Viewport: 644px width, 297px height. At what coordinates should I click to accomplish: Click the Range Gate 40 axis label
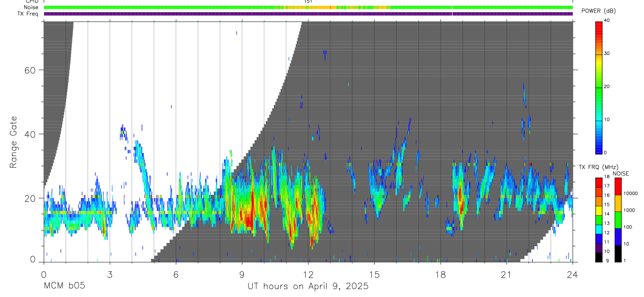pyautogui.click(x=29, y=134)
